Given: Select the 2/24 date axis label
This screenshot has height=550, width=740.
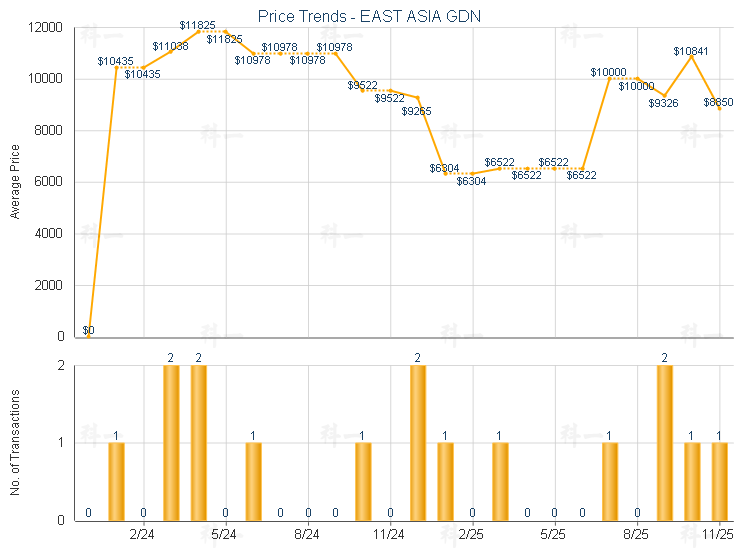Looking at the screenshot, I should (x=143, y=535).
